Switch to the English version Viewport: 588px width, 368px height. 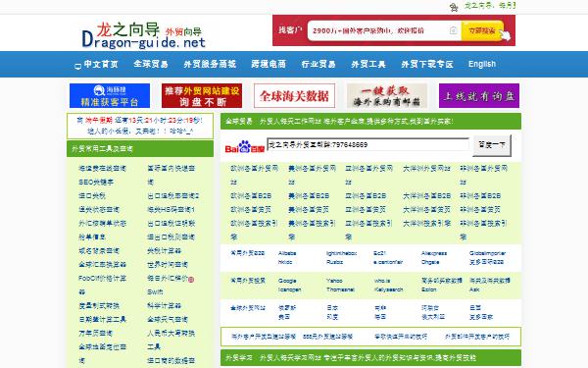[482, 64]
